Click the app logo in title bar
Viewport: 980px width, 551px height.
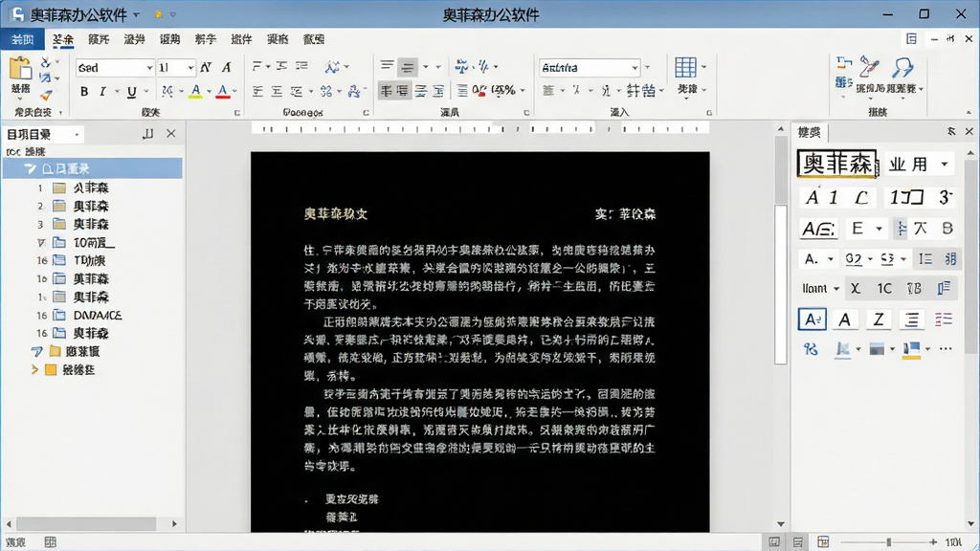pyautogui.click(x=18, y=14)
